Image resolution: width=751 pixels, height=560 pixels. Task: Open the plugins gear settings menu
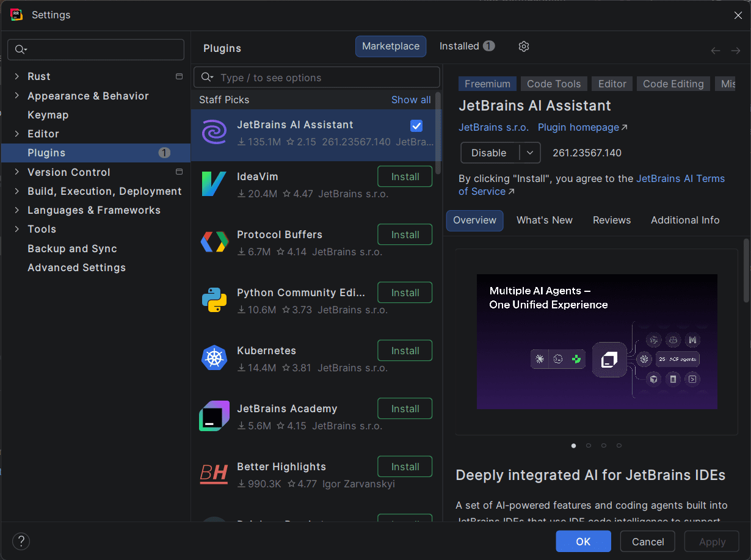pos(523,46)
